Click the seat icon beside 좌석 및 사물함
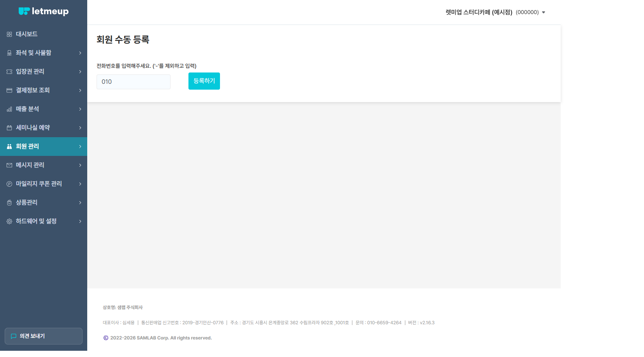 [9, 53]
